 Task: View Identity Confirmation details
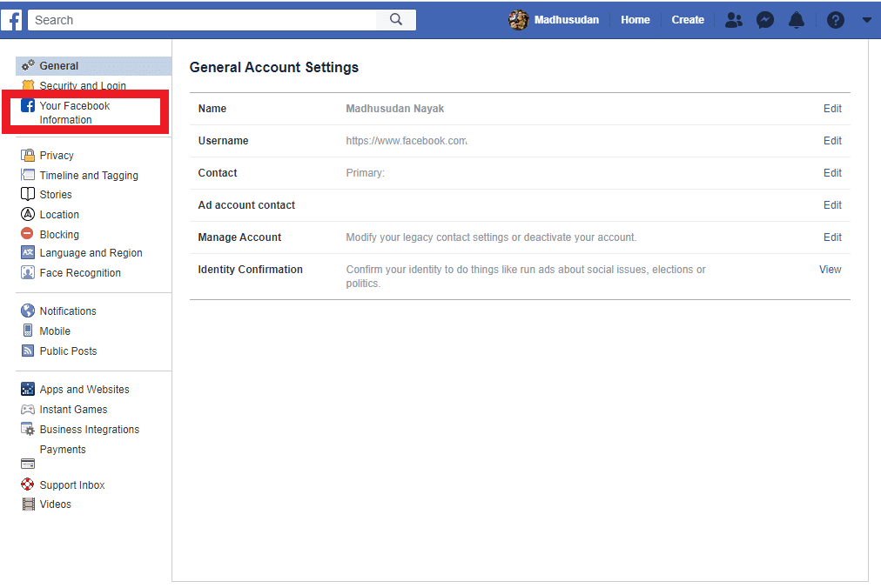pos(830,270)
